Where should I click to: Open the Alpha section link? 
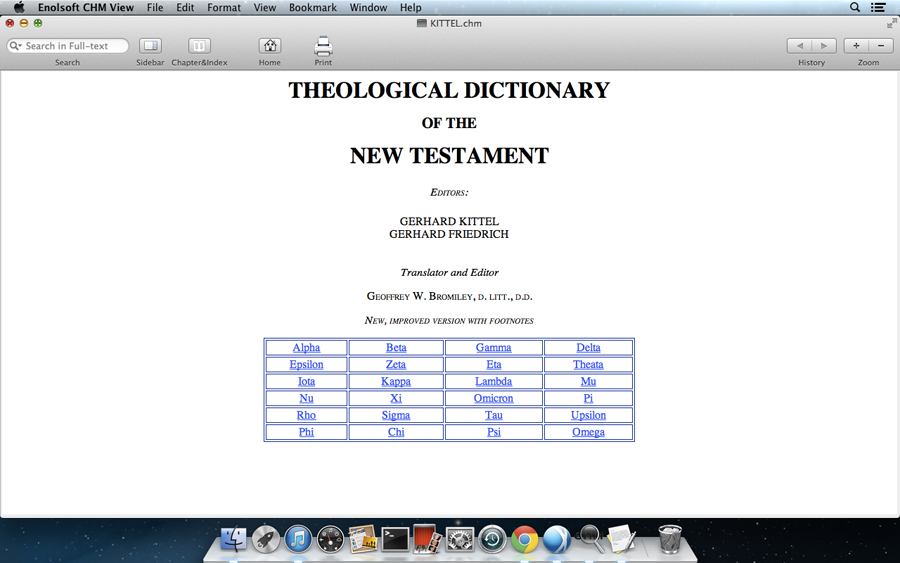307,348
